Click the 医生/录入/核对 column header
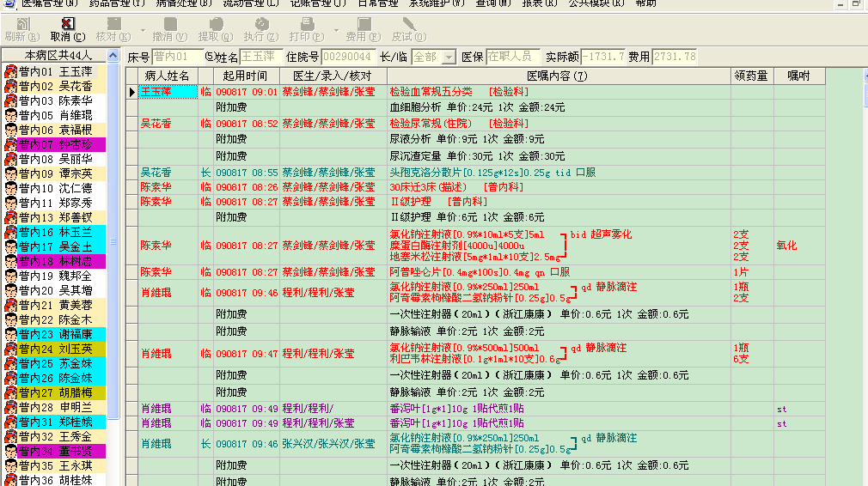The height and width of the screenshot is (486, 868). point(333,76)
